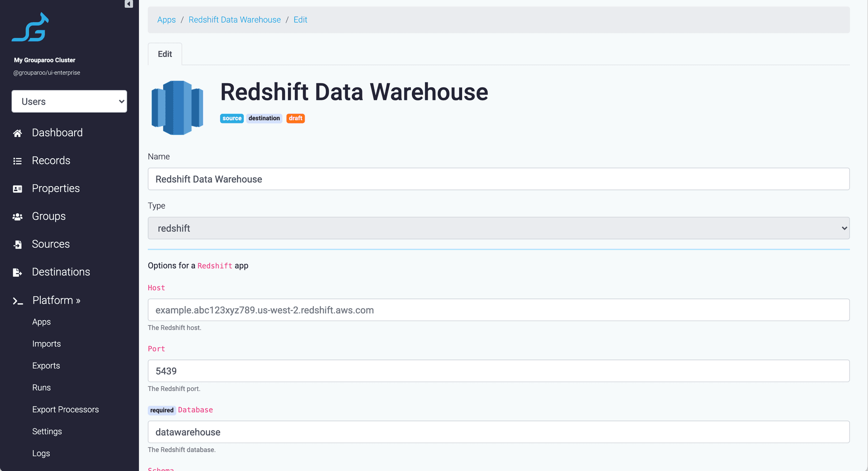Click the Redshift Data Warehouse page heading

[354, 92]
